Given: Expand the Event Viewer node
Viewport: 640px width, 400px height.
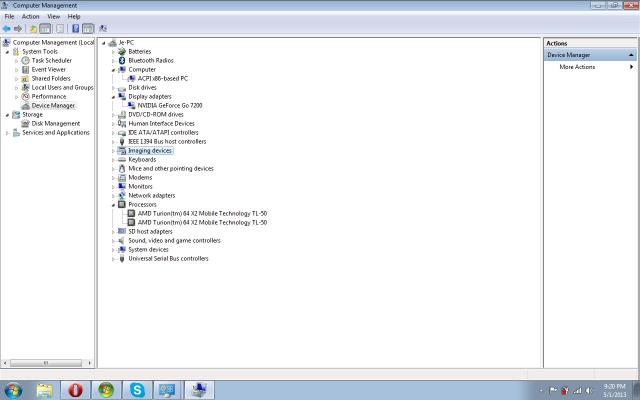Looking at the screenshot, I should point(16,69).
